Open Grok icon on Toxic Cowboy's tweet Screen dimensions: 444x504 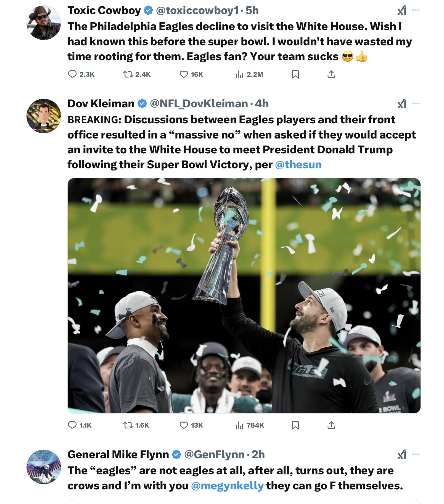(401, 11)
